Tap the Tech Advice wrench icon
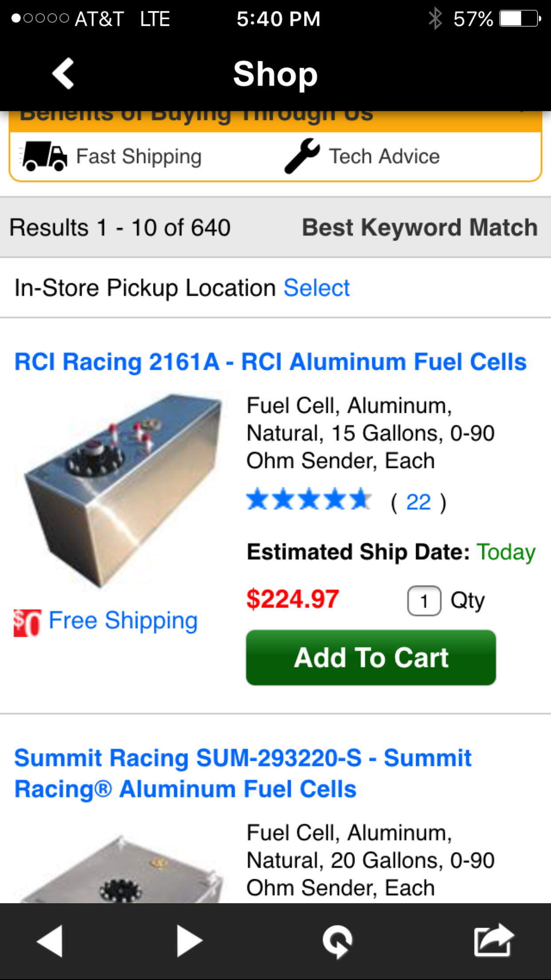Viewport: 551px width, 980px height. (x=302, y=156)
